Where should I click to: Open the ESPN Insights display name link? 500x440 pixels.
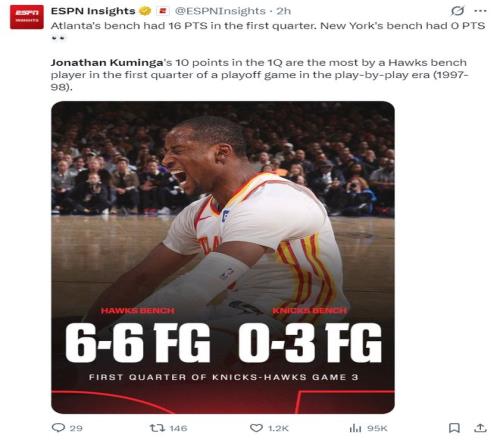coord(93,11)
